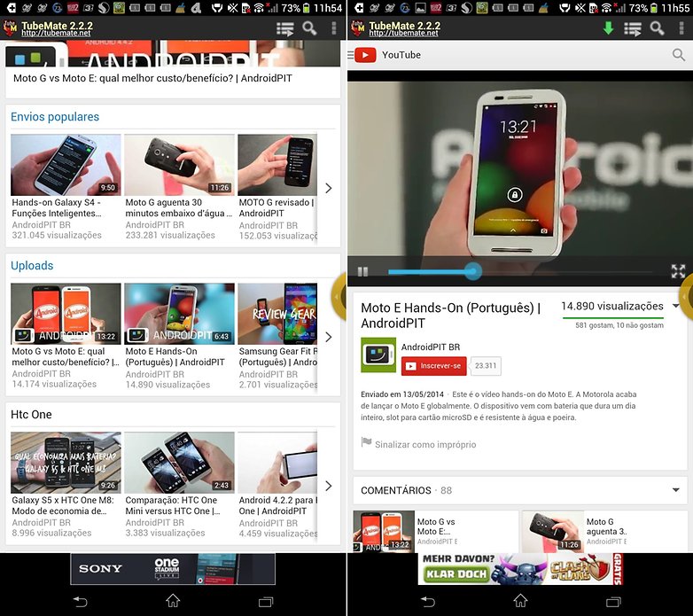Viewport: 693px width, 616px height.
Task: Tap home navigation key on right screen
Action: pyautogui.click(x=520, y=601)
